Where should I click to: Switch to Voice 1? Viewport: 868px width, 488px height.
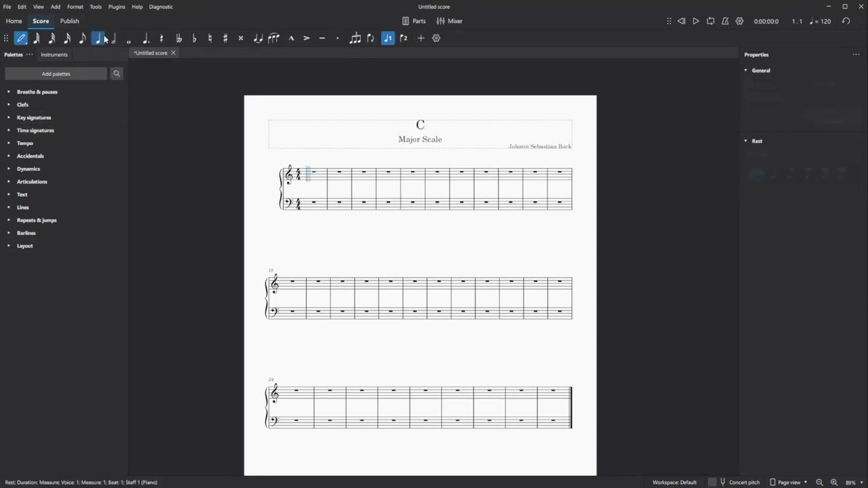[388, 39]
